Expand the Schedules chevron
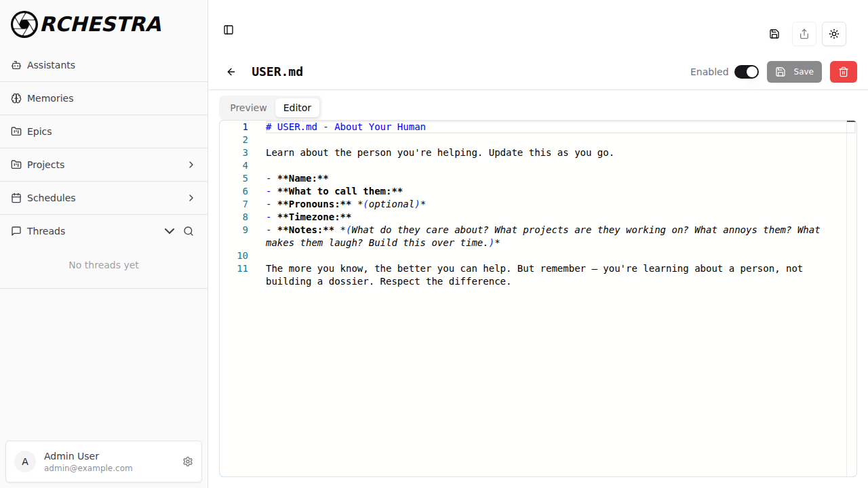Screen dimensions: 868x488 click(191, 198)
